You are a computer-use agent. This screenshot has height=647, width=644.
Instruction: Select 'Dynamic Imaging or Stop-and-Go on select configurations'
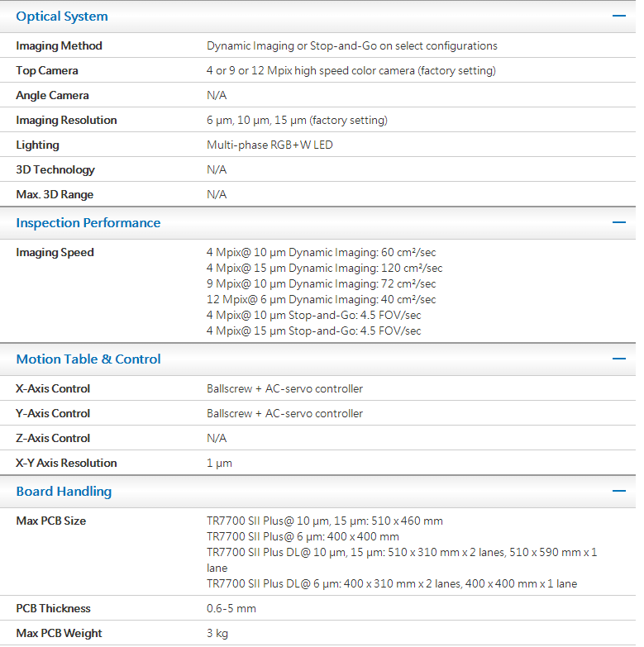352,45
